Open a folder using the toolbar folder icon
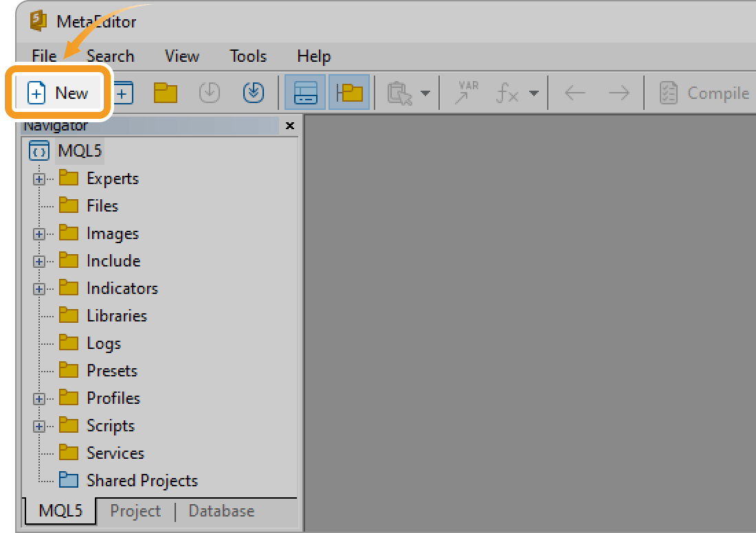This screenshot has width=756, height=533. 164,93
